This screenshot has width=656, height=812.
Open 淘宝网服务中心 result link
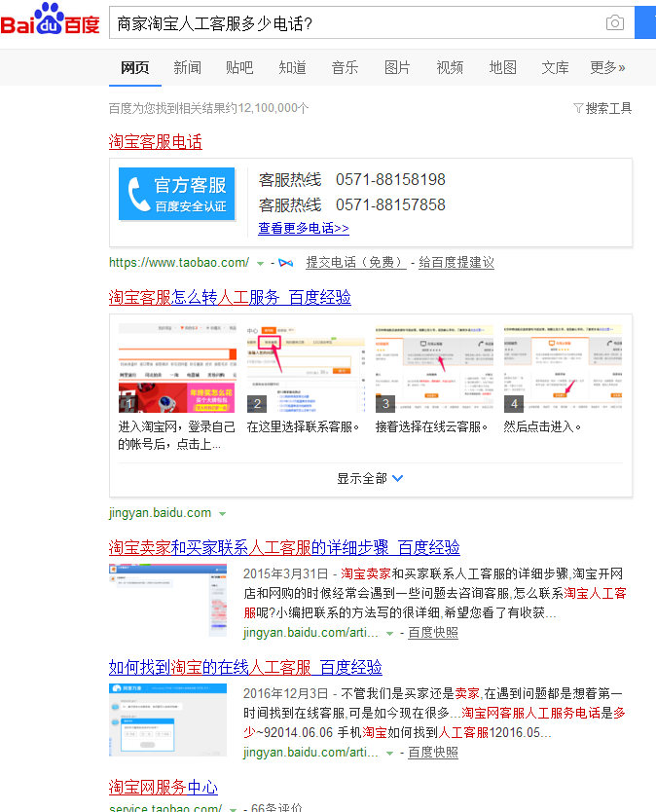[164, 787]
